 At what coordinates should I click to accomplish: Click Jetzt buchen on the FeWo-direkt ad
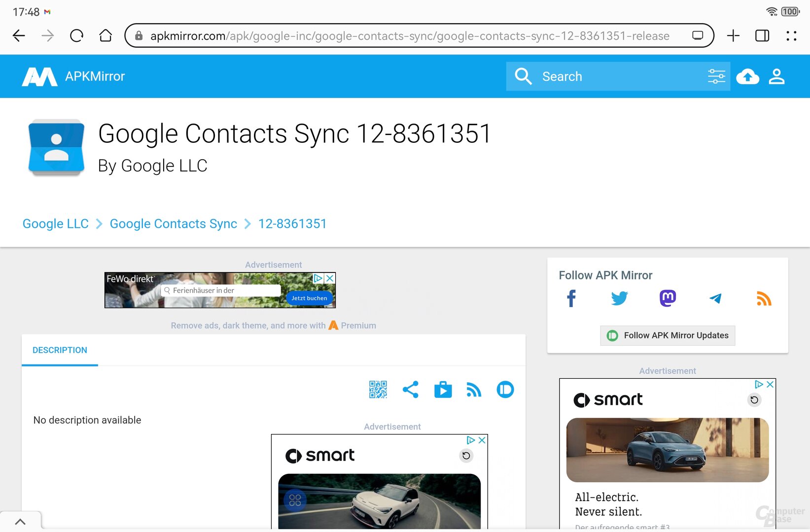click(x=309, y=298)
